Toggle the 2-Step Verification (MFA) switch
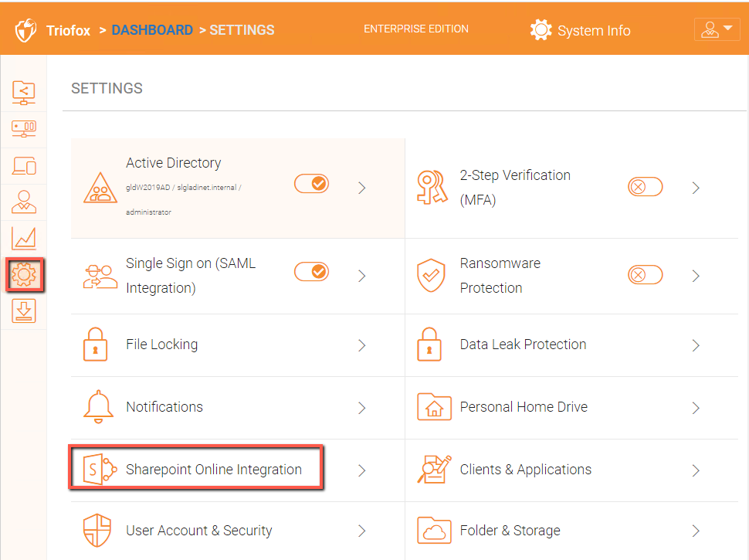The width and height of the screenshot is (749, 560). 646,186
